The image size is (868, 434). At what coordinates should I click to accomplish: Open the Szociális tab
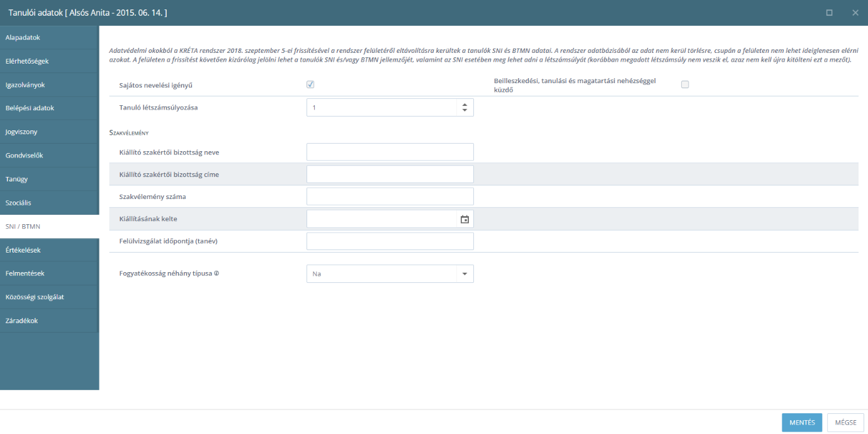(x=50, y=203)
